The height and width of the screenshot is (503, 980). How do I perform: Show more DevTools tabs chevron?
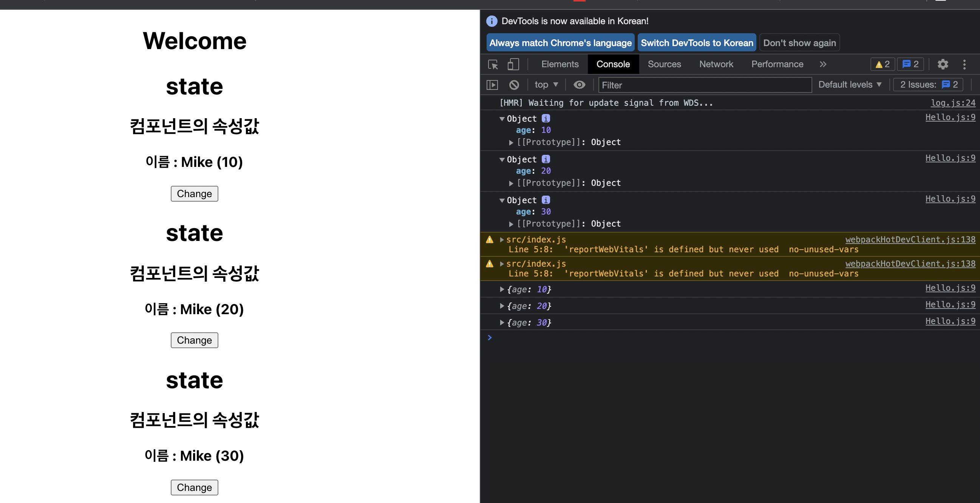pyautogui.click(x=823, y=64)
